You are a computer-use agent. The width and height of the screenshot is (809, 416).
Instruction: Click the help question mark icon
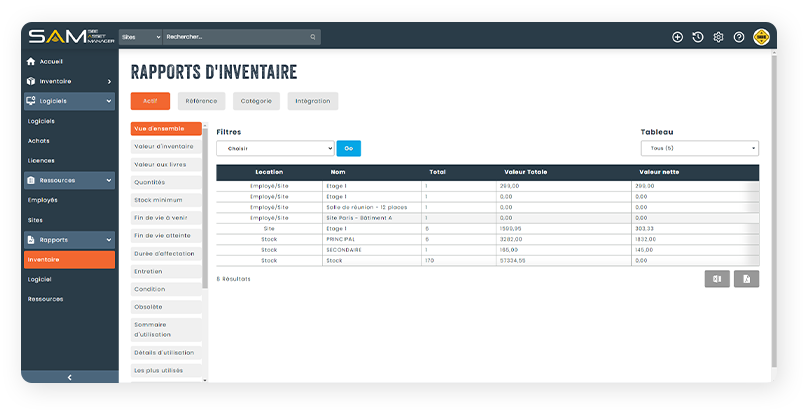pos(739,37)
